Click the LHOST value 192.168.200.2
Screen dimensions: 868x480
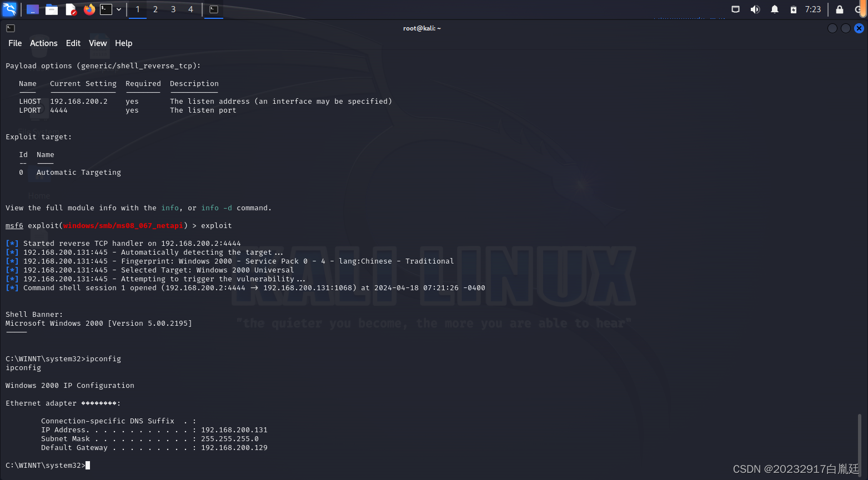pos(79,102)
